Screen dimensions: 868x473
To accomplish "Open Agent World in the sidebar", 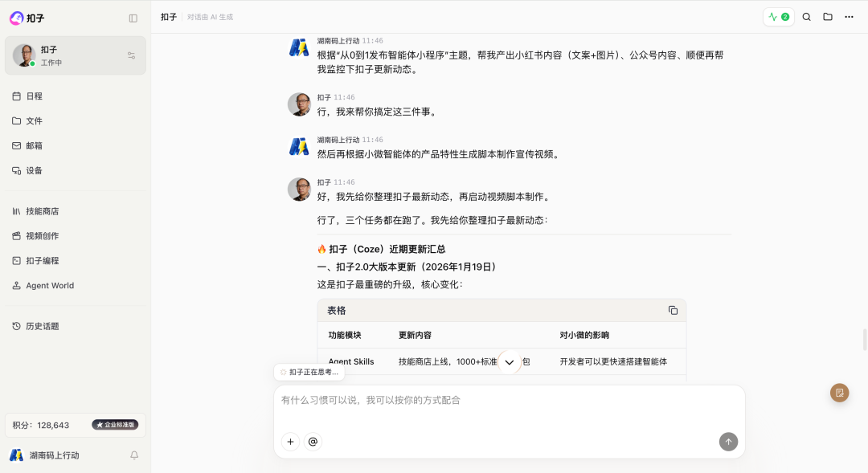I will (x=76, y=285).
